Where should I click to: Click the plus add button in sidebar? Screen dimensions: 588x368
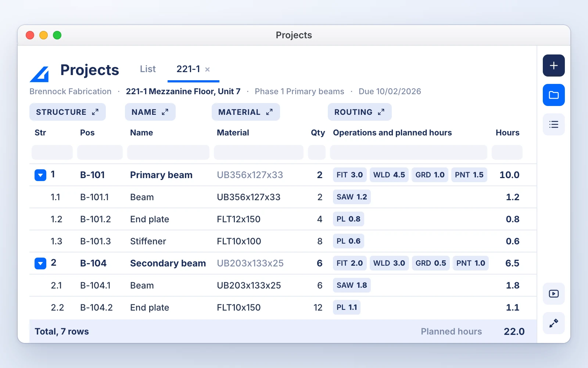(x=553, y=66)
